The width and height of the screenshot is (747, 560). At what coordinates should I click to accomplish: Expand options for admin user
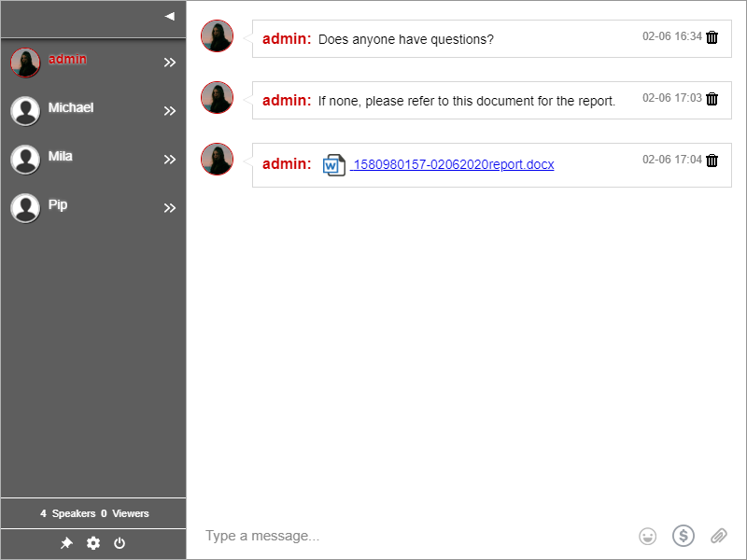(170, 63)
